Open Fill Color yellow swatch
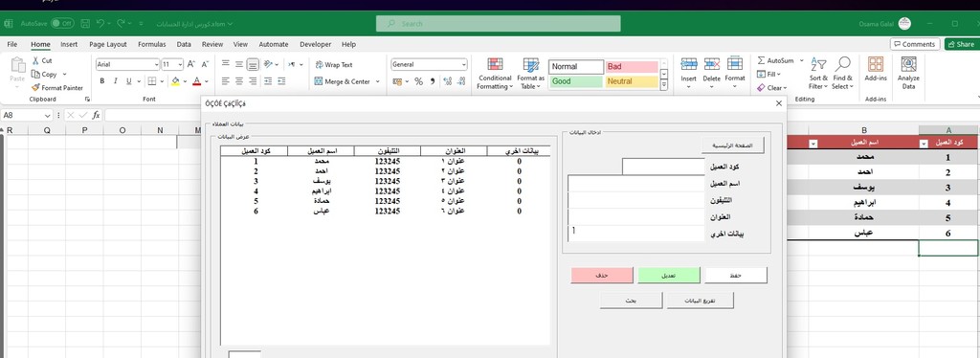Image resolution: width=980 pixels, height=358 pixels. [x=176, y=81]
